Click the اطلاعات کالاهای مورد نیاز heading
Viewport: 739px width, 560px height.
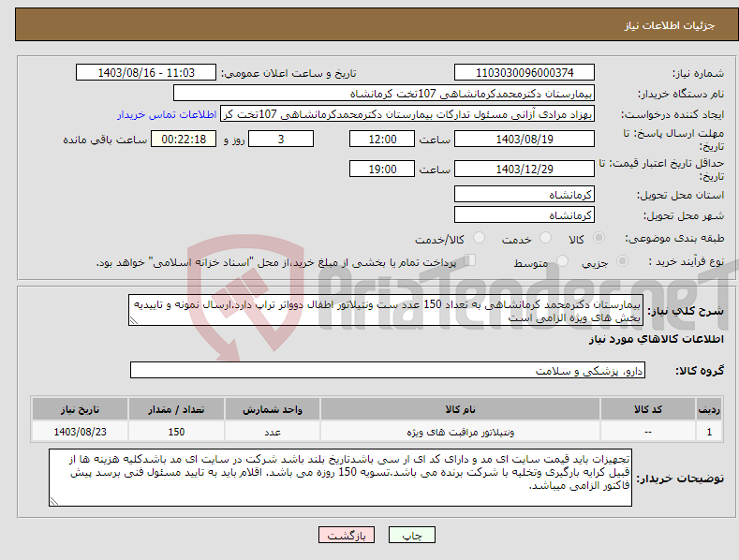(x=656, y=339)
